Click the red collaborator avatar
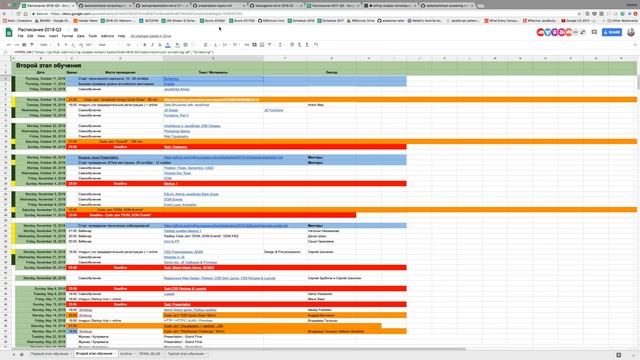The height and width of the screenshot is (360, 640). click(540, 32)
